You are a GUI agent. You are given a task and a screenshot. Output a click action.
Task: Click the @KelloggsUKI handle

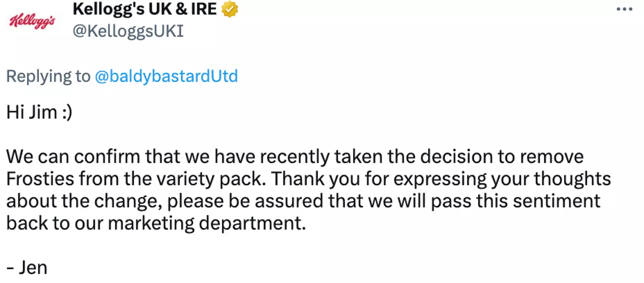pos(127,31)
